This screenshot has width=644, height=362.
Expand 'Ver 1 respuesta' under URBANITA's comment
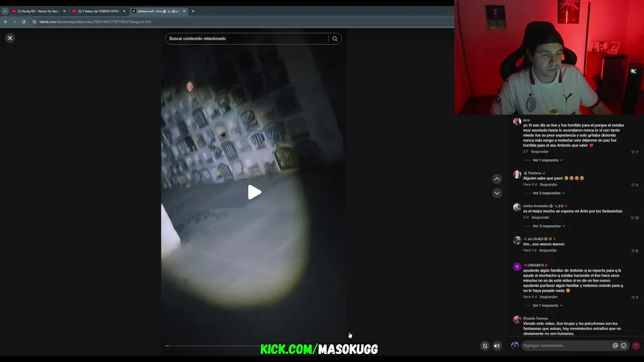pos(547,306)
